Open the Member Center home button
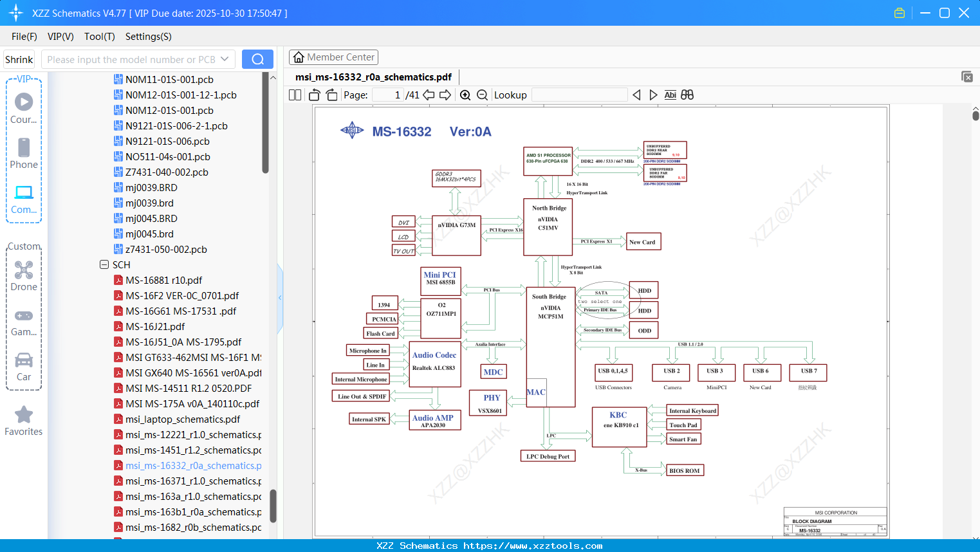The height and width of the screenshot is (552, 980). point(333,57)
